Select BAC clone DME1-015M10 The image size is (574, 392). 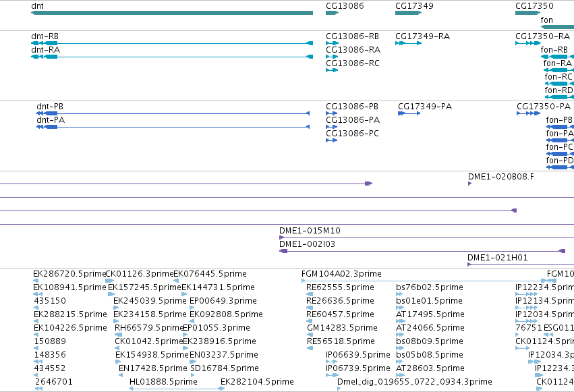pyautogui.click(x=426, y=237)
